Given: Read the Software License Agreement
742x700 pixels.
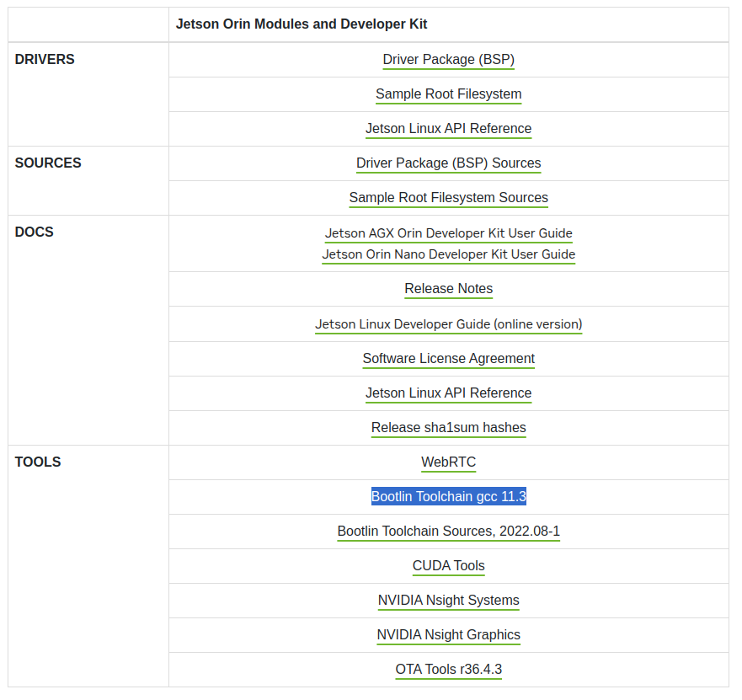Looking at the screenshot, I should (448, 359).
